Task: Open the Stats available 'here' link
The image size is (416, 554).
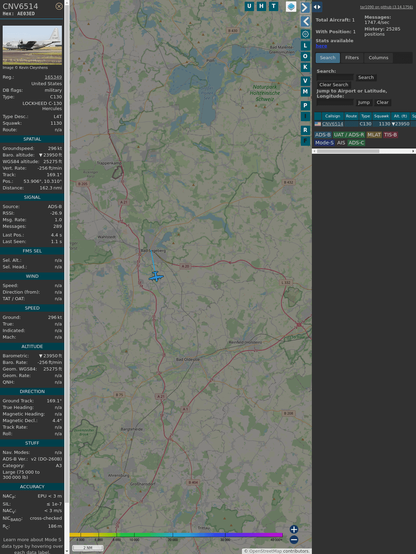Action: pyautogui.click(x=321, y=46)
